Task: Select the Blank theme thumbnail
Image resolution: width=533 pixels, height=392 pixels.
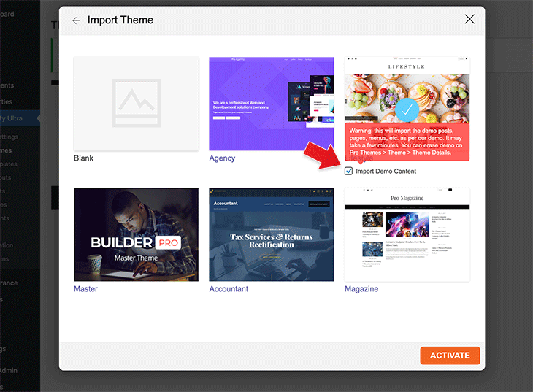Action: (137, 104)
